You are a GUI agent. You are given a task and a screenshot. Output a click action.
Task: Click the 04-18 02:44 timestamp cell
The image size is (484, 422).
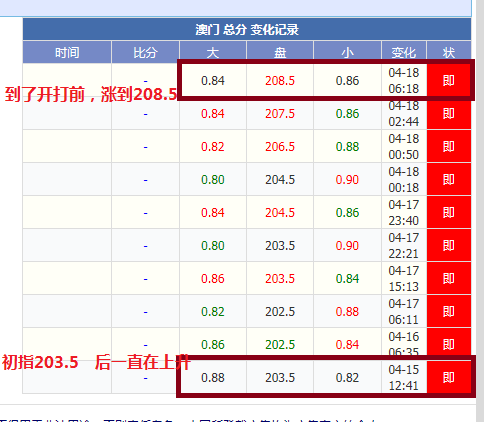[404, 114]
